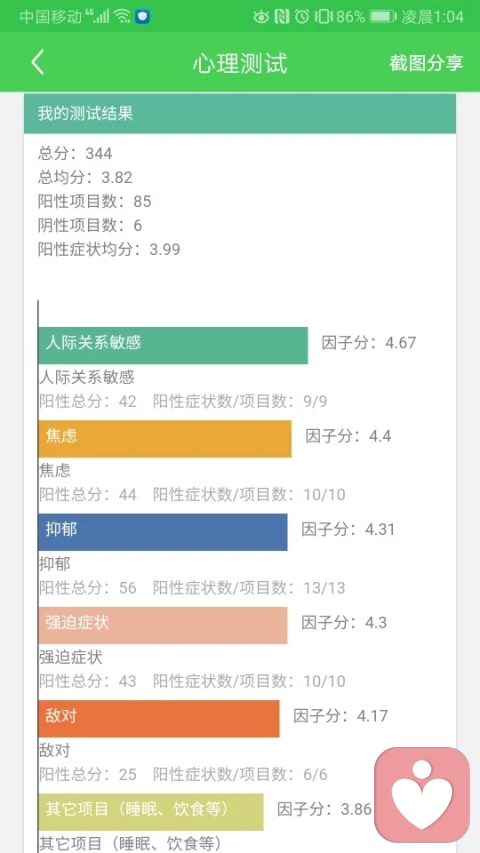
Task: Tap the NFC status bar icon
Action: [x=281, y=17]
